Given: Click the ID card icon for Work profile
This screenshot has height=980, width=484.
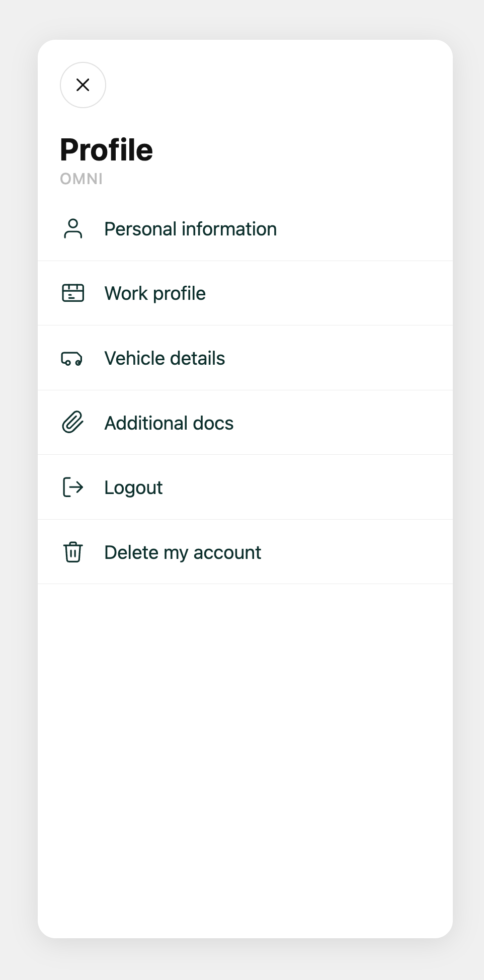Looking at the screenshot, I should [x=73, y=293].
